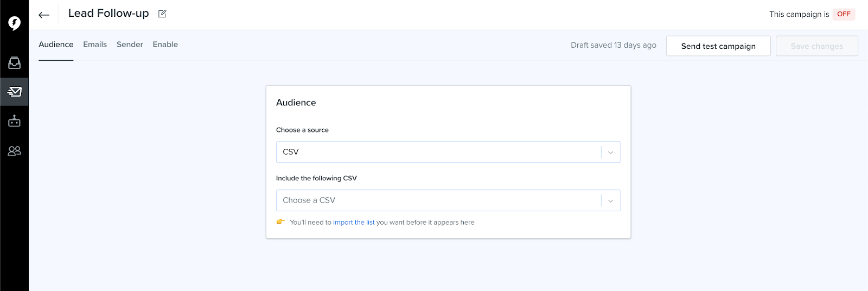Image resolution: width=868 pixels, height=291 pixels.
Task: Switch to the Enable tab
Action: click(x=165, y=45)
